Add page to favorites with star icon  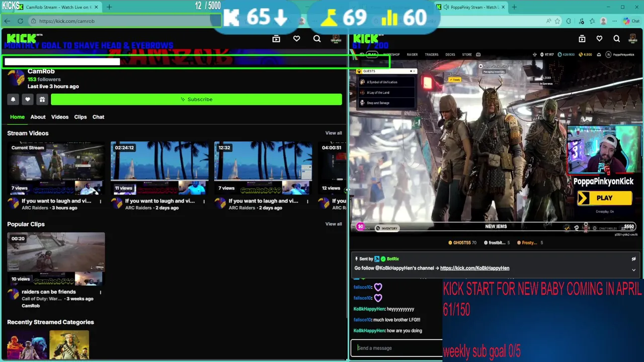(x=557, y=21)
